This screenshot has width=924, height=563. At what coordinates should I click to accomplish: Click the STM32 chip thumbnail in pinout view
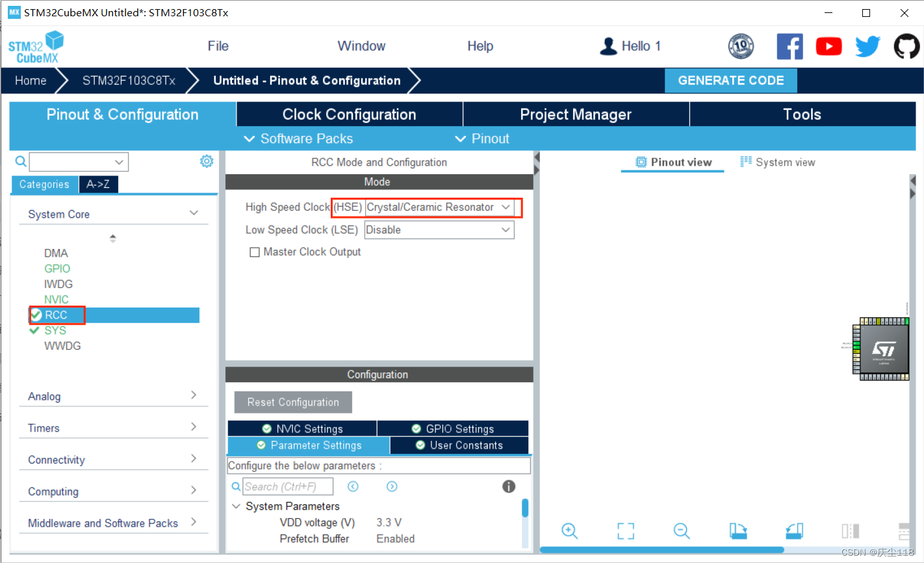coord(880,349)
